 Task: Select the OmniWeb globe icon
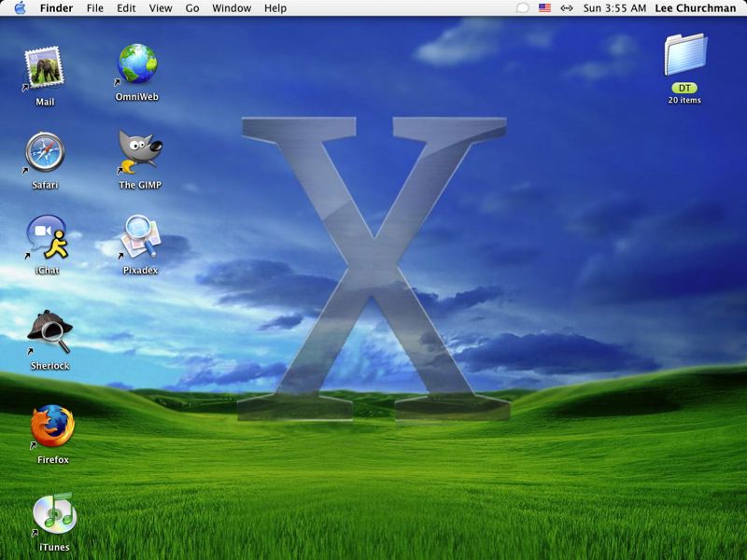coord(137,63)
